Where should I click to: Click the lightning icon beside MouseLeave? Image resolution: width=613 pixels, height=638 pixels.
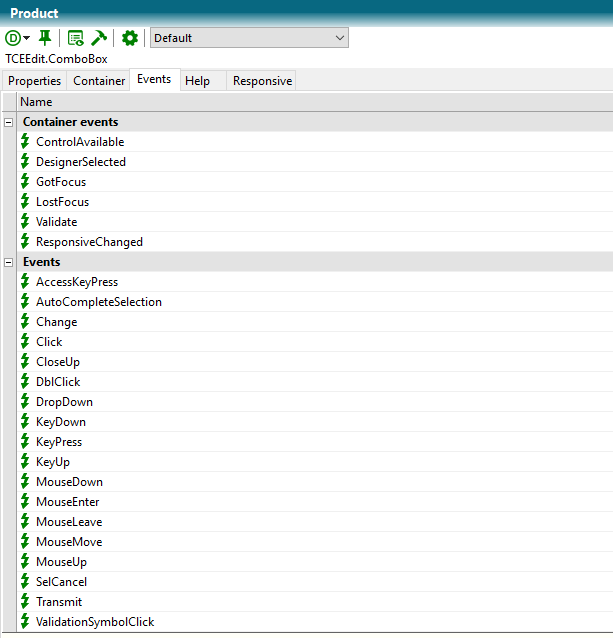coord(26,522)
